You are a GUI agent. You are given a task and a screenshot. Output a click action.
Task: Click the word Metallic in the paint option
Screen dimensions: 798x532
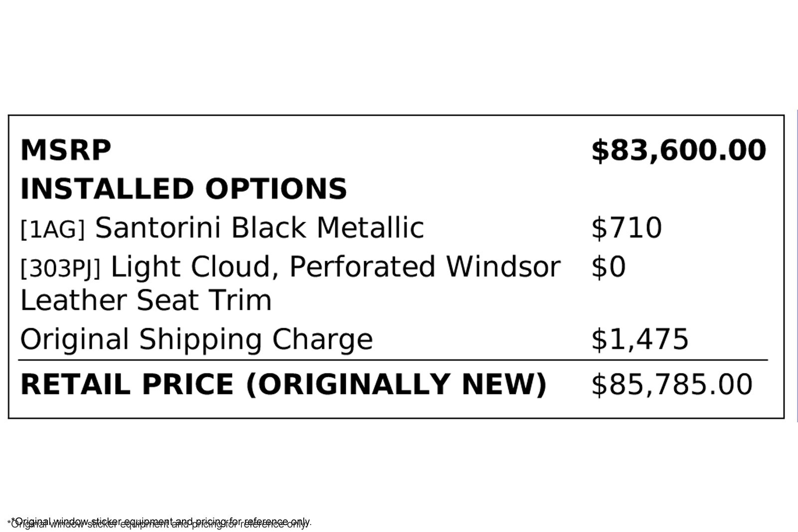click(x=370, y=228)
